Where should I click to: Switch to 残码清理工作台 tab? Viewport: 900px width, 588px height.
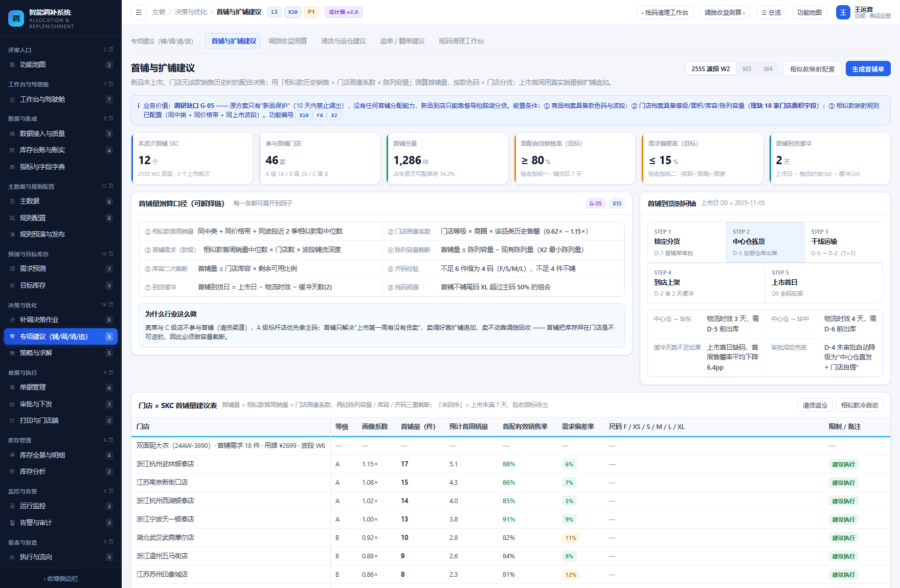pyautogui.click(x=461, y=41)
